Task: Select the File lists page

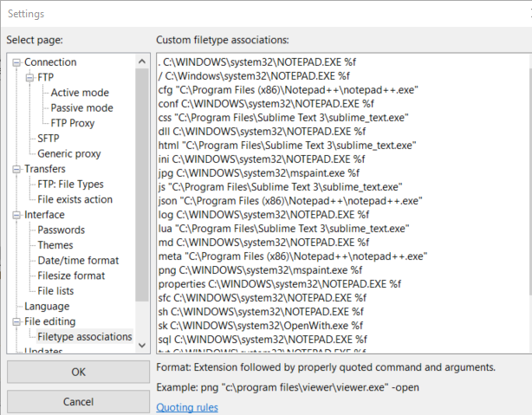Action: [x=55, y=291]
